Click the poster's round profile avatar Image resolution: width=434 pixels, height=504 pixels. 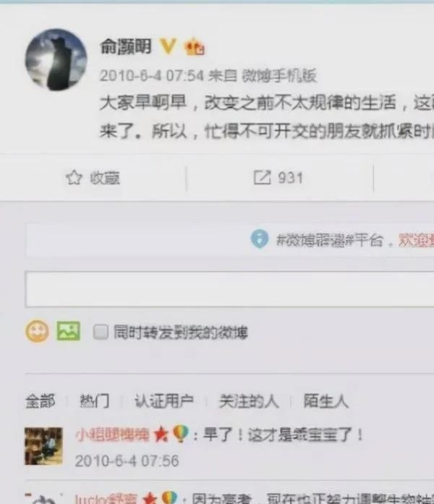(x=56, y=60)
